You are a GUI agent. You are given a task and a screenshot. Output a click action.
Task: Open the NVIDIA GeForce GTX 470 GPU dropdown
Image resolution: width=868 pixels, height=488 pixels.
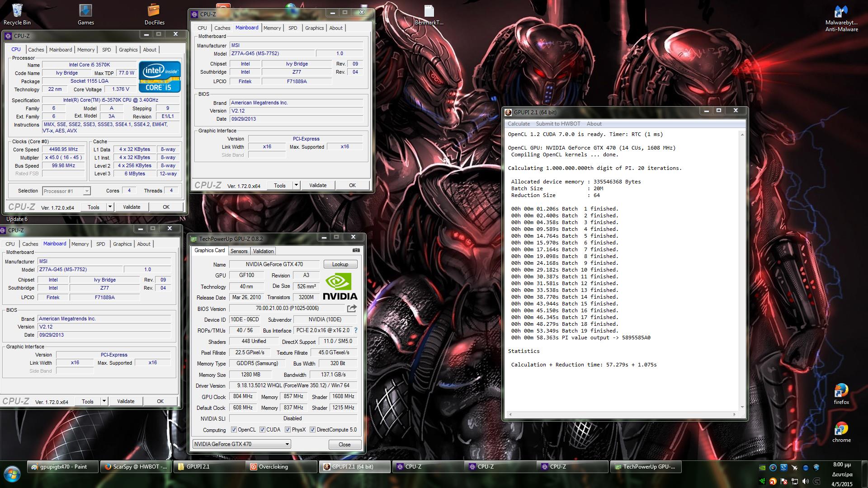coord(241,444)
